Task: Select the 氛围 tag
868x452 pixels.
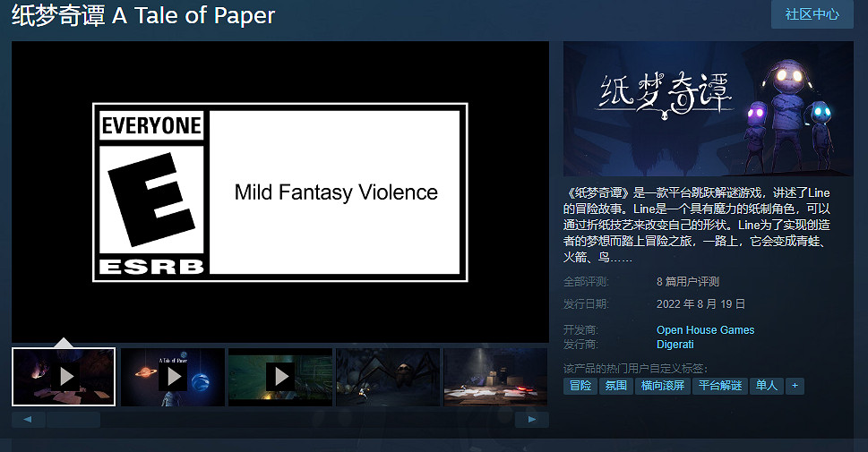Action: 616,386
